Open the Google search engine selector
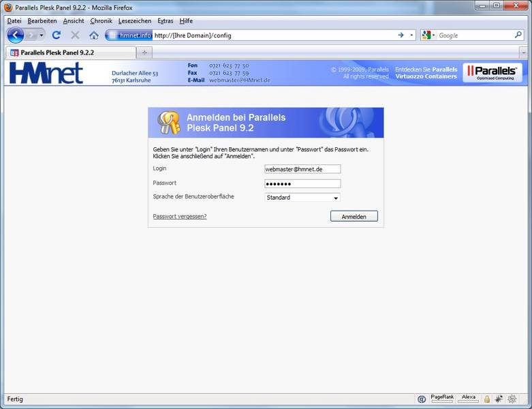 (x=428, y=35)
